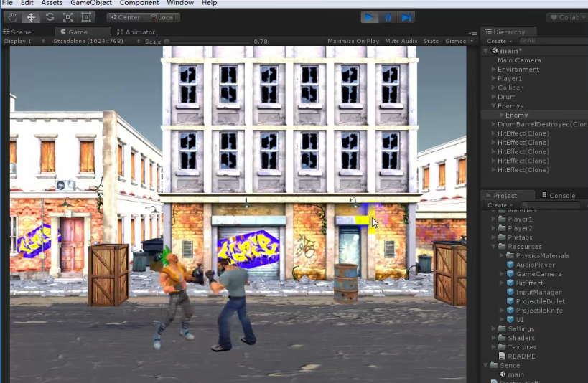Viewport: 588px width, 383px height.
Task: Click the Project search field
Action: tap(550, 205)
